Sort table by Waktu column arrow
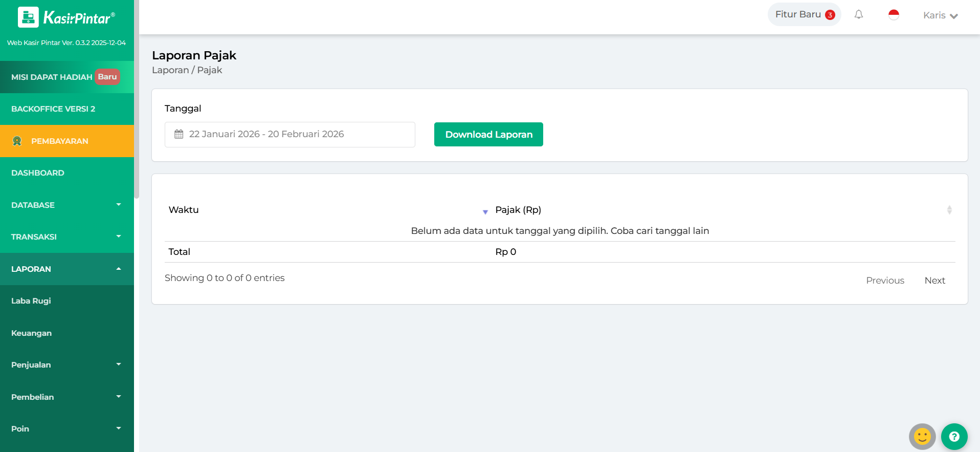 pyautogui.click(x=485, y=211)
